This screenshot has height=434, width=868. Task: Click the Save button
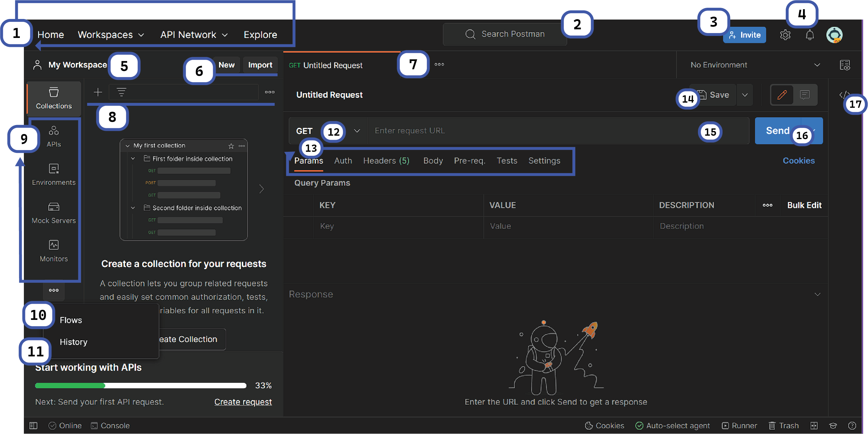coord(714,95)
